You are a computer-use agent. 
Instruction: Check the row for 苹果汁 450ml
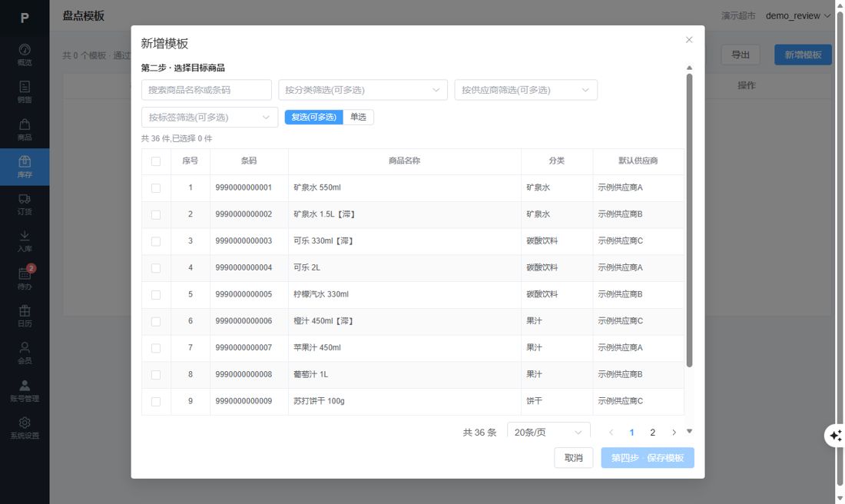(x=156, y=348)
